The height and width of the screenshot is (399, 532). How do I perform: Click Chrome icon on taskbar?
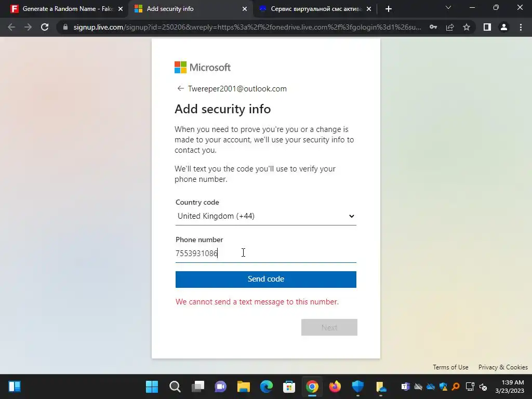312,387
